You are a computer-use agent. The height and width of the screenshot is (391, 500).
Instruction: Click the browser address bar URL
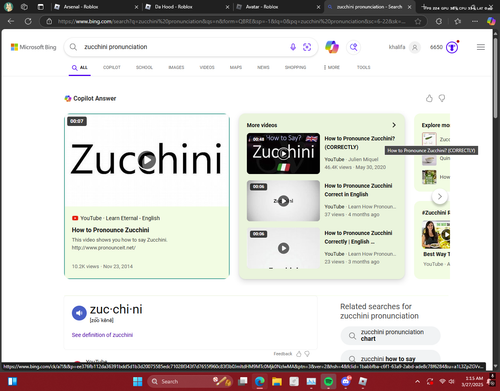click(232, 21)
